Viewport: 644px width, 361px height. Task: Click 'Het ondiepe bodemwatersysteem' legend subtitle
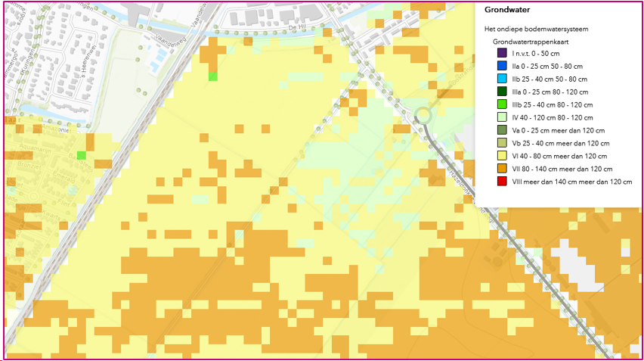(537, 30)
